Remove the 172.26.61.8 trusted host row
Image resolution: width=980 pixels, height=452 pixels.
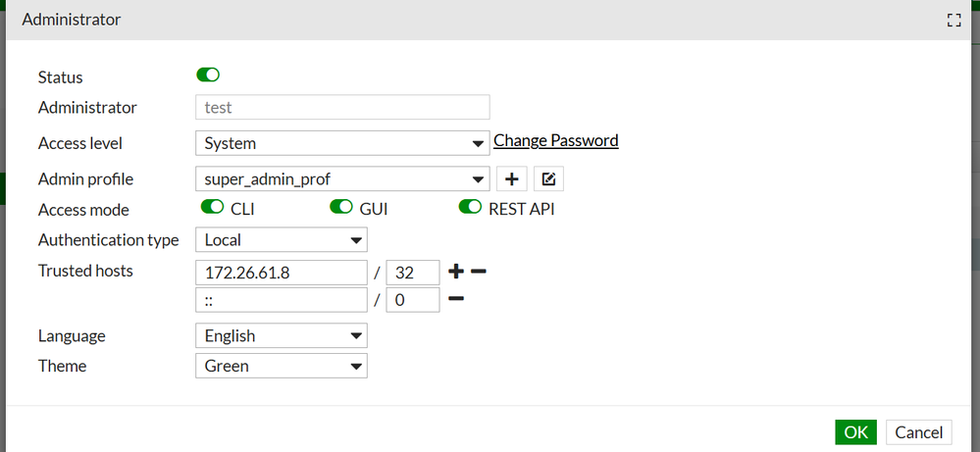click(479, 271)
